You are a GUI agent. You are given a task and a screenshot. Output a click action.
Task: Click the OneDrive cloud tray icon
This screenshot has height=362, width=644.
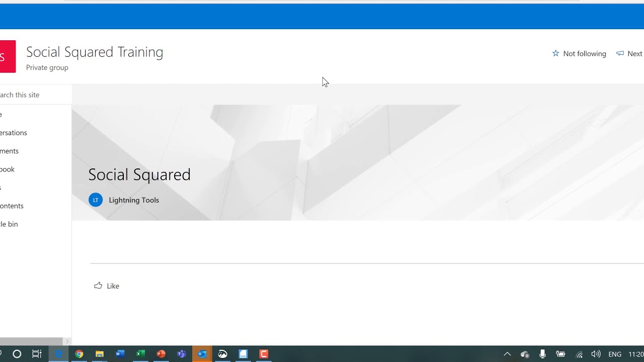pyautogui.click(x=525, y=354)
